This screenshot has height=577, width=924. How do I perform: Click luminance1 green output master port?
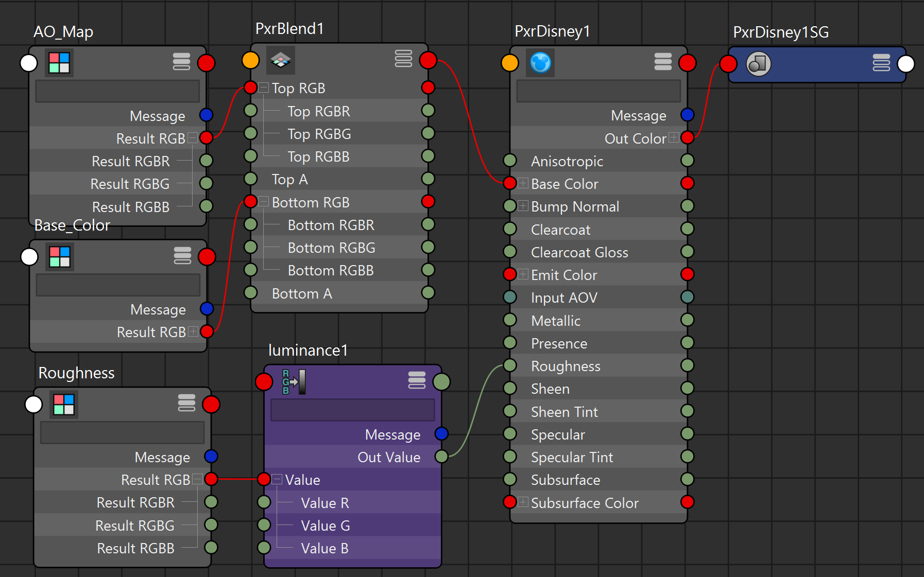pos(441,382)
